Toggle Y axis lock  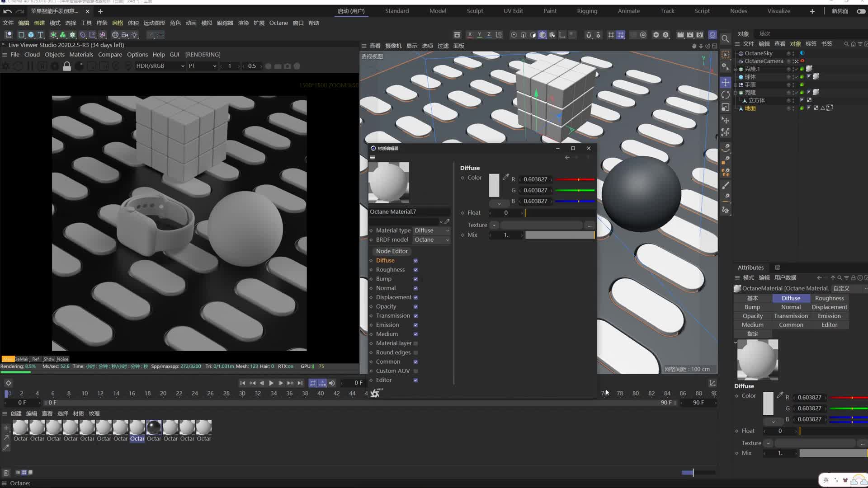point(480,35)
